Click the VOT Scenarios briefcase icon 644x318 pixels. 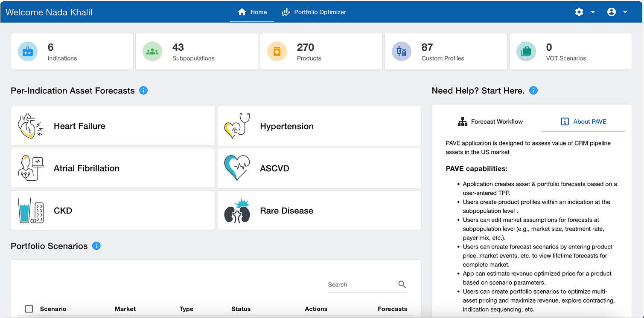tap(526, 51)
